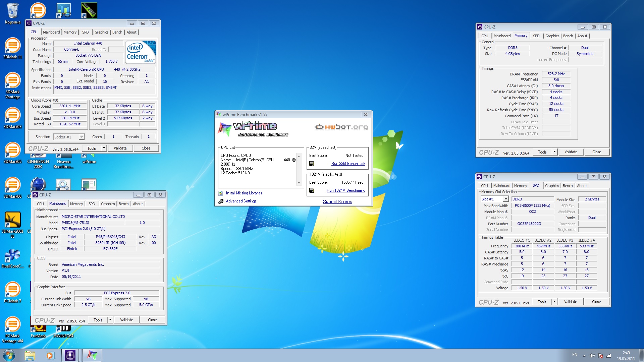Click Tools button in Memory tab window
Image resolution: width=644 pixels, height=362 pixels.
click(542, 152)
